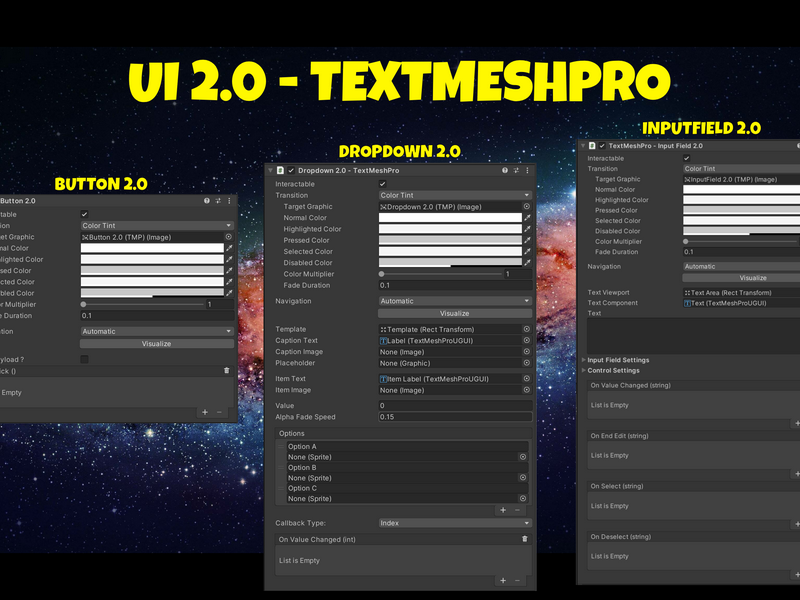
Task: Select Option A text row in Options
Action: tap(407, 446)
